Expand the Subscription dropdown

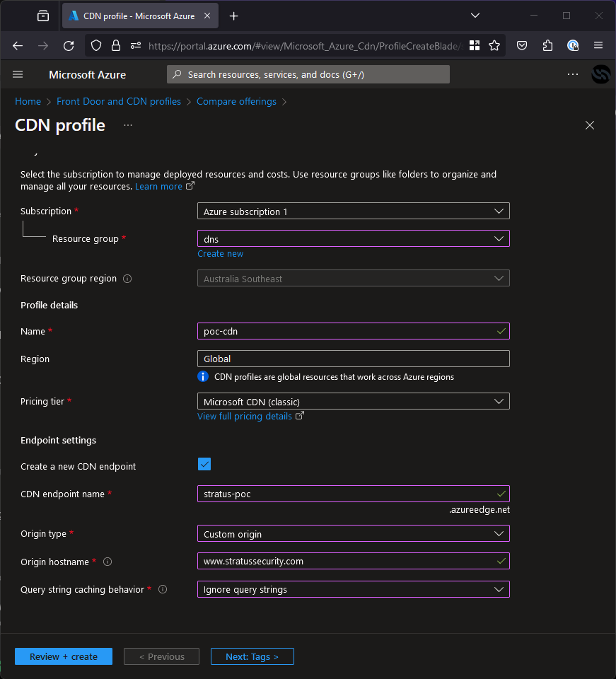353,211
